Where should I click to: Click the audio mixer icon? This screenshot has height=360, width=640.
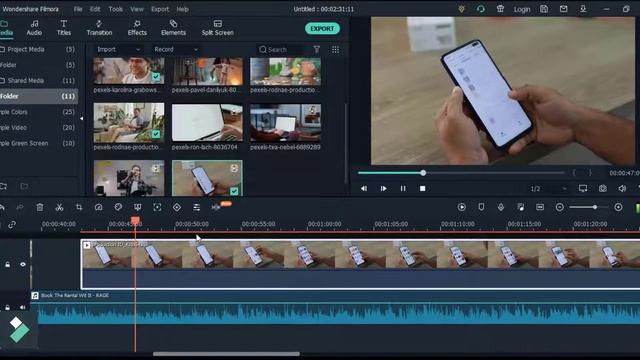point(520,207)
